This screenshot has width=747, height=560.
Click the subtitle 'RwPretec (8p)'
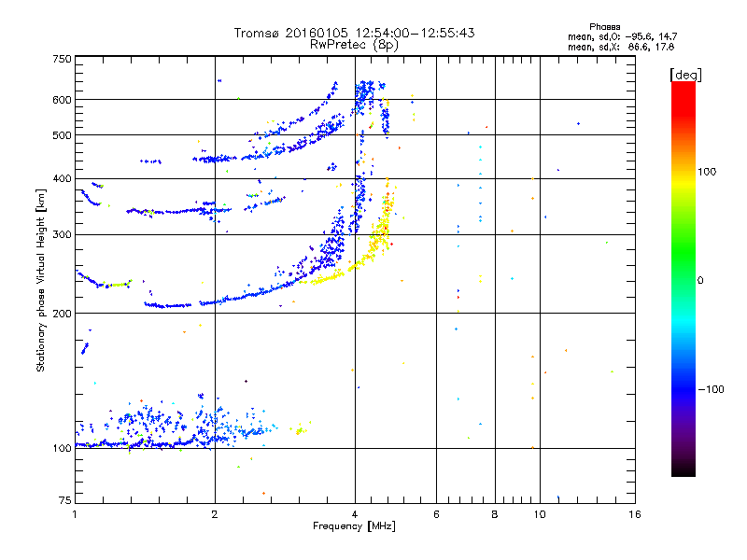click(354, 45)
